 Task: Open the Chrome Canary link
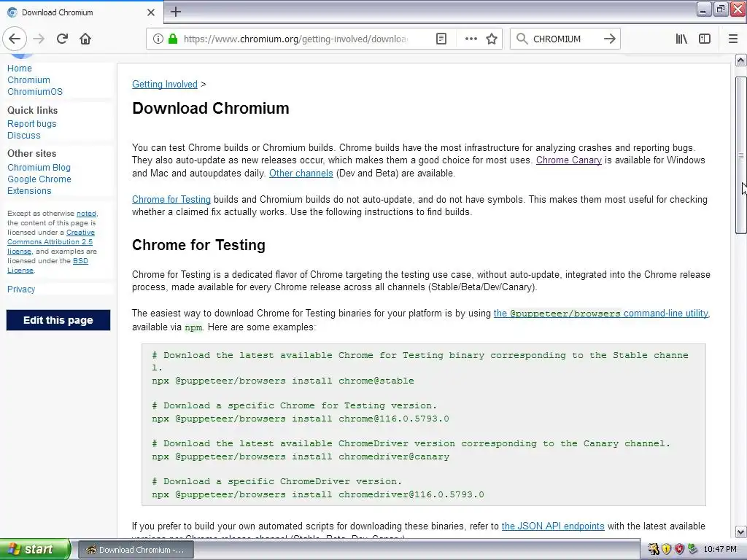click(x=569, y=160)
